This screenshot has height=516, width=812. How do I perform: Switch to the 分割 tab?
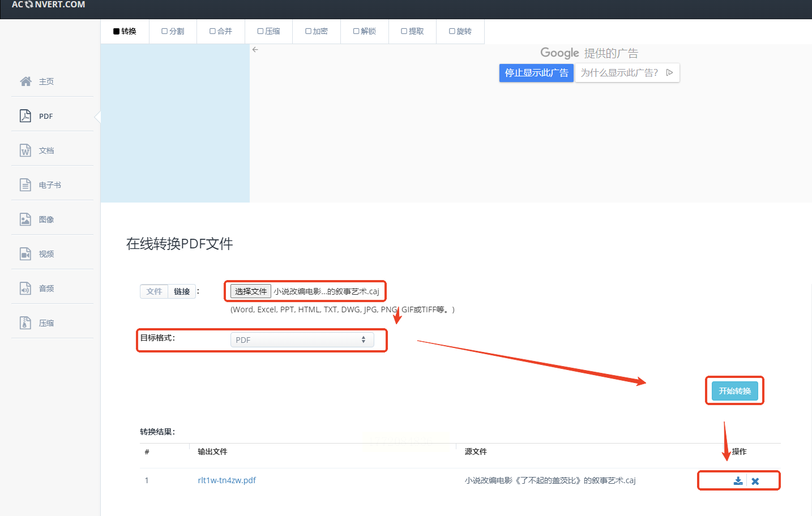pos(173,31)
